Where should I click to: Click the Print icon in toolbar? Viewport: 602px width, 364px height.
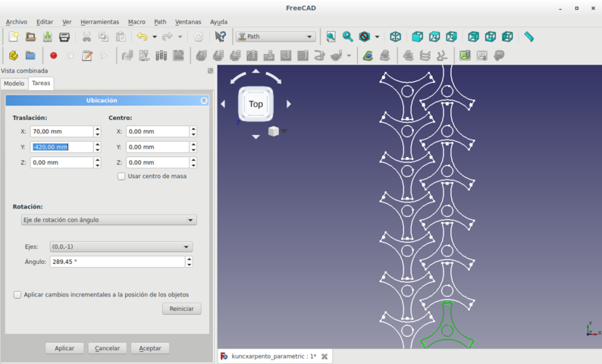pos(64,36)
